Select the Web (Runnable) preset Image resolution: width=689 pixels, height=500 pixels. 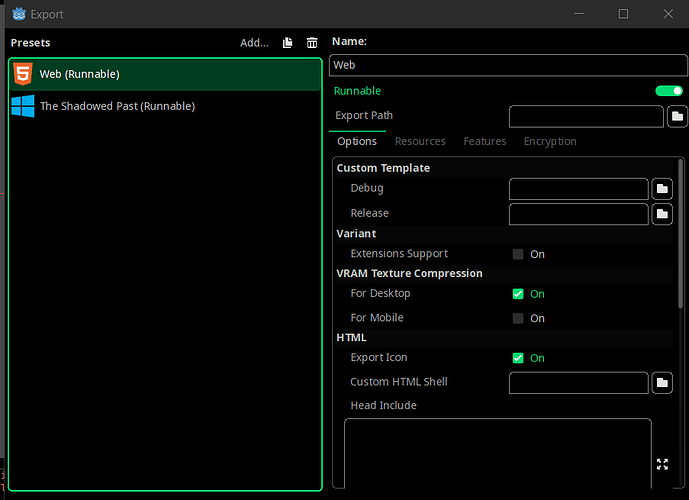(165, 74)
